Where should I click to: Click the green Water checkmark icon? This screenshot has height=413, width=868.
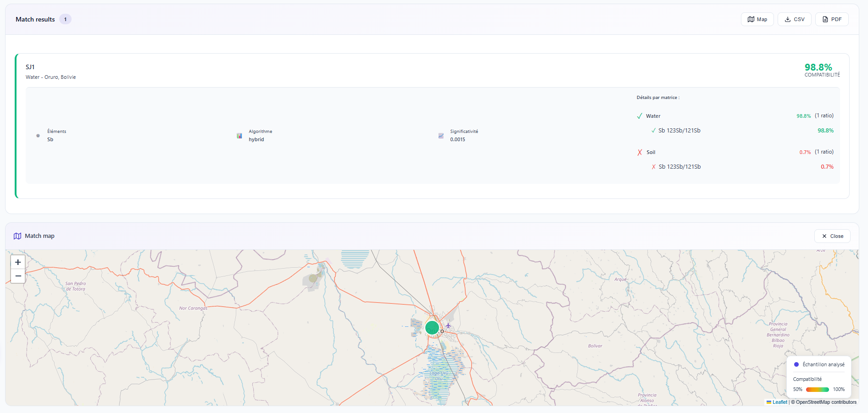pos(640,116)
